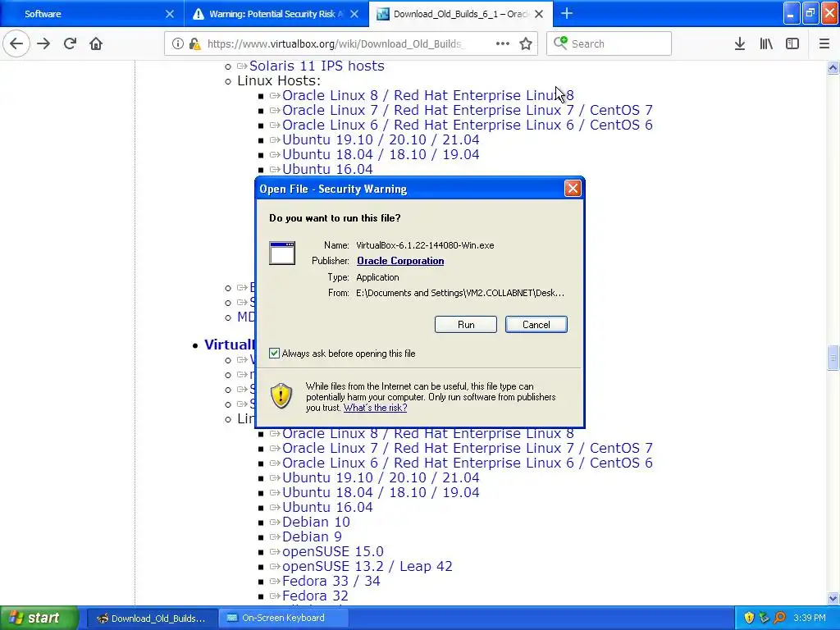Open openSUSE 13.2 / Leap 42 link
This screenshot has width=840, height=630.
point(367,566)
